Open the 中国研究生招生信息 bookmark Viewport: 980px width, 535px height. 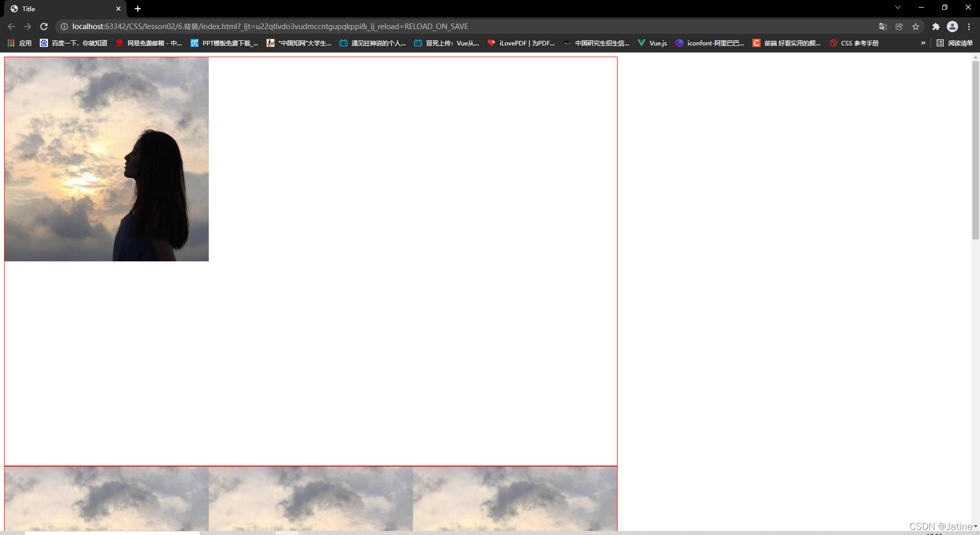596,43
